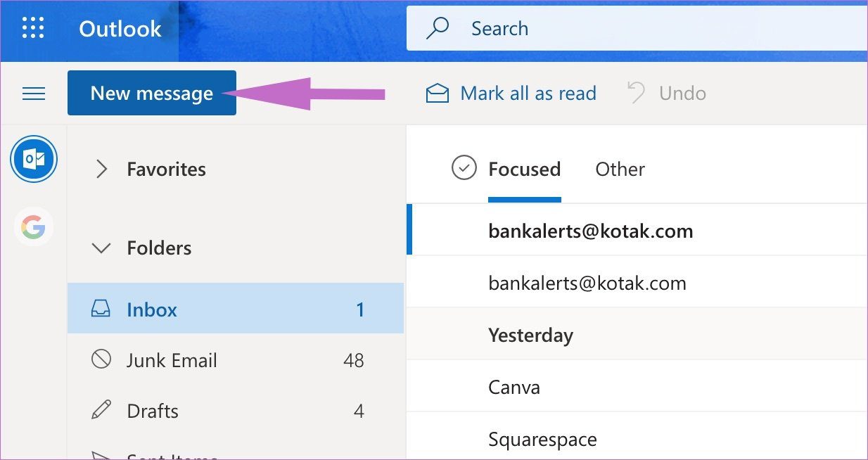Switch to the Google account icon
The image size is (868, 460).
(33, 226)
